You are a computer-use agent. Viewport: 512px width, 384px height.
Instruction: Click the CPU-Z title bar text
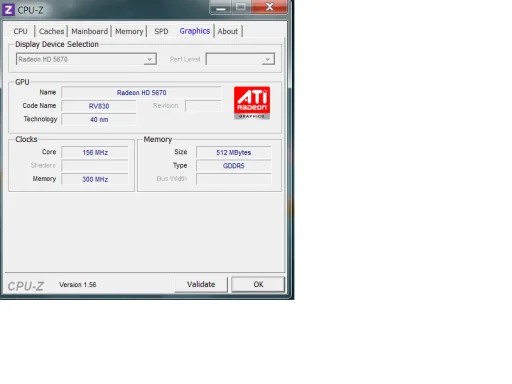click(x=30, y=10)
